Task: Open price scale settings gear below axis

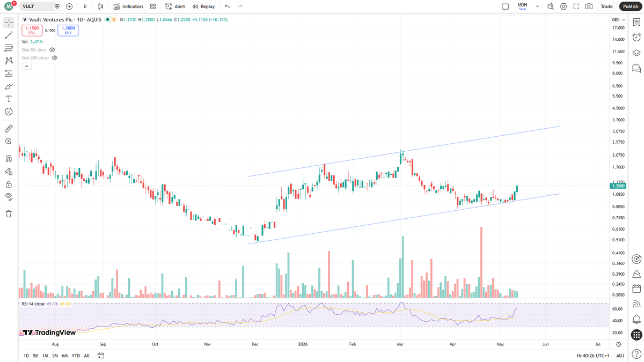Action: tap(618, 344)
